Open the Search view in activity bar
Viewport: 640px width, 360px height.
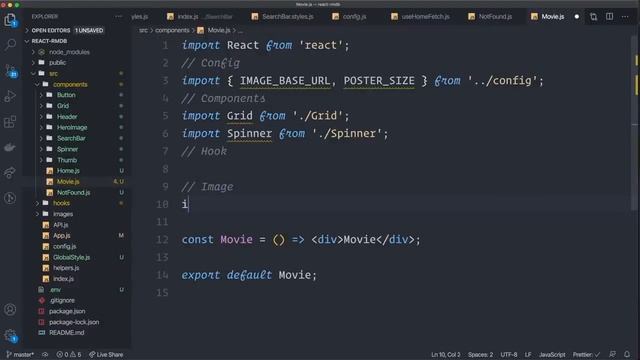pyautogui.click(x=10, y=44)
